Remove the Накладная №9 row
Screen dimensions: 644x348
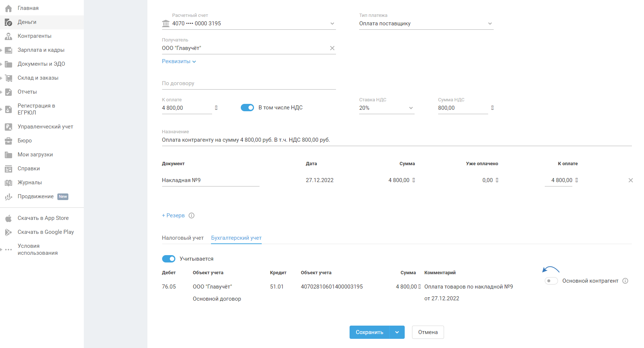[630, 180]
